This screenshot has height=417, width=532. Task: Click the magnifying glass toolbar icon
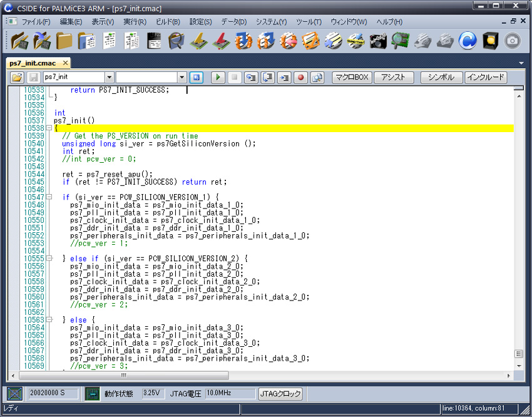(176, 41)
